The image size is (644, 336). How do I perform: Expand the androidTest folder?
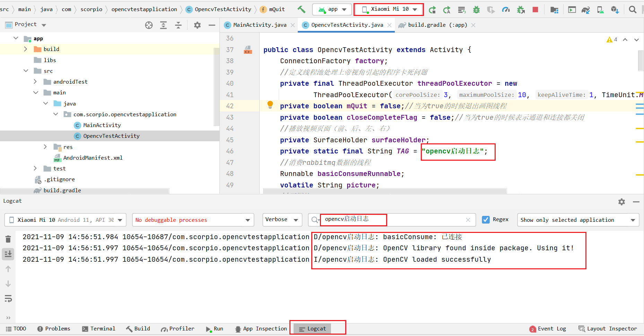[x=35, y=82]
